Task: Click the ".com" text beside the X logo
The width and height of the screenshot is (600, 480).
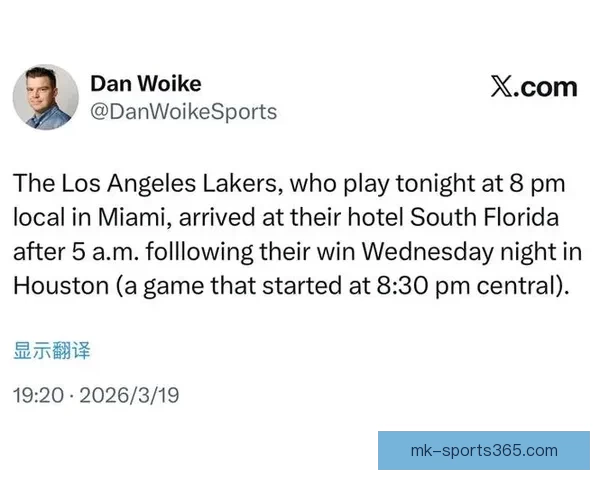Action: click(x=548, y=87)
